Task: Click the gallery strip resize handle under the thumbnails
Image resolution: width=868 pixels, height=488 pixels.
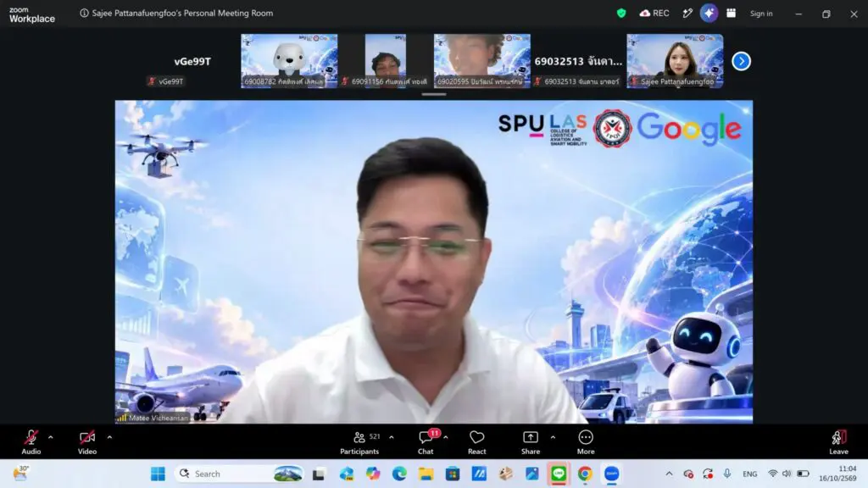Action: tap(433, 95)
